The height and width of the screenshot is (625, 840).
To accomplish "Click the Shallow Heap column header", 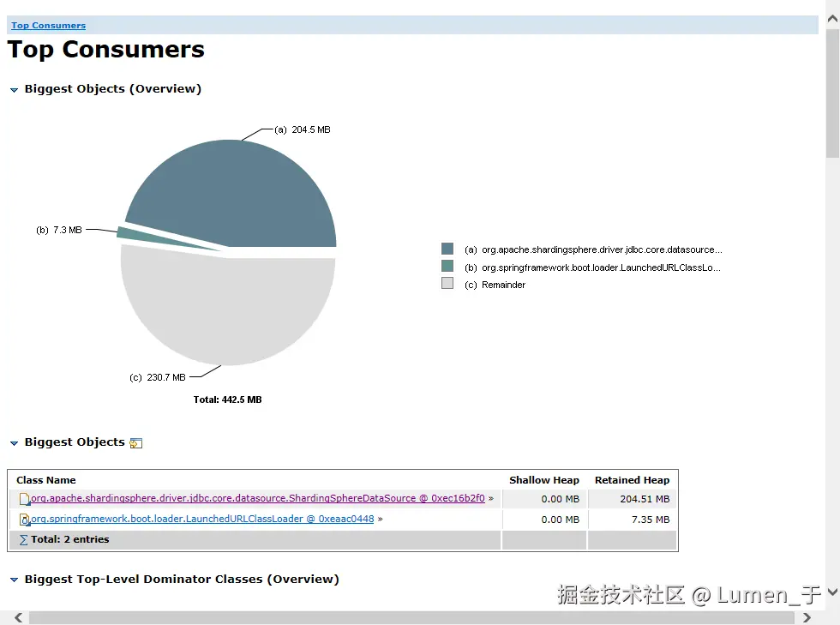I will pyautogui.click(x=544, y=480).
